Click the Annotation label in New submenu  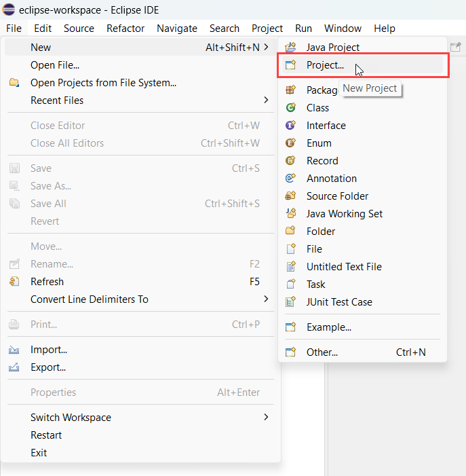(x=332, y=179)
